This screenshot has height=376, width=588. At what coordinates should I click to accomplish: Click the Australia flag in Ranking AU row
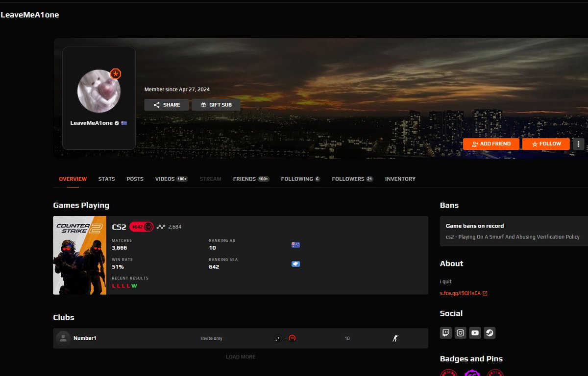[295, 245]
